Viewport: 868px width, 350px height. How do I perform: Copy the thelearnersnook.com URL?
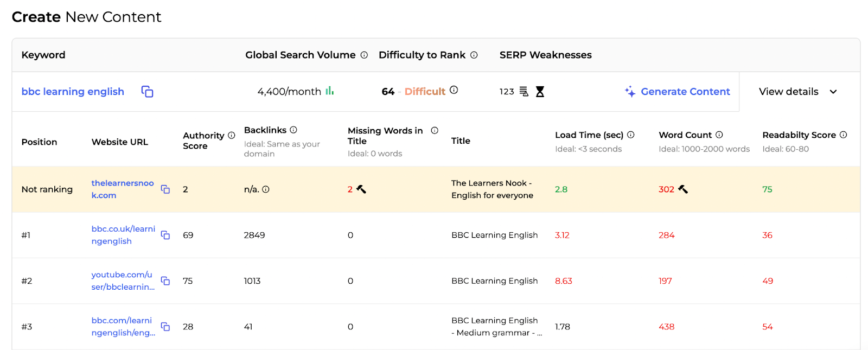(165, 189)
